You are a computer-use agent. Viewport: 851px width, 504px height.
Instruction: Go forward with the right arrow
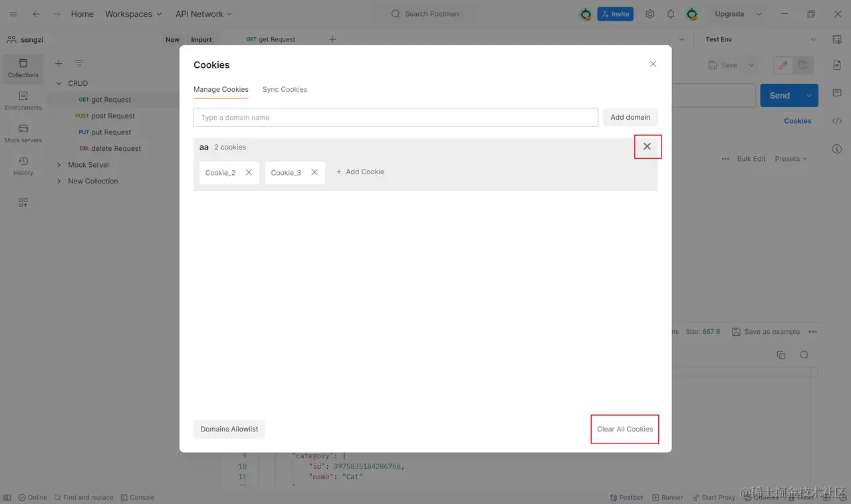(57, 14)
